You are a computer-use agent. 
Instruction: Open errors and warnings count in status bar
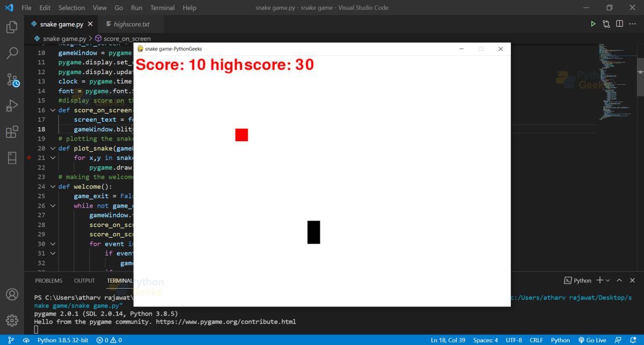click(109, 340)
